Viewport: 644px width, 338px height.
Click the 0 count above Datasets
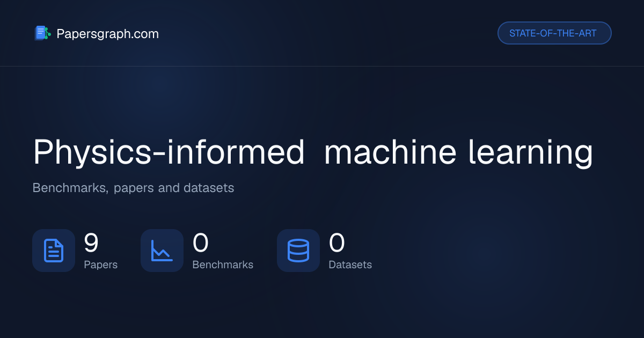[x=336, y=243]
